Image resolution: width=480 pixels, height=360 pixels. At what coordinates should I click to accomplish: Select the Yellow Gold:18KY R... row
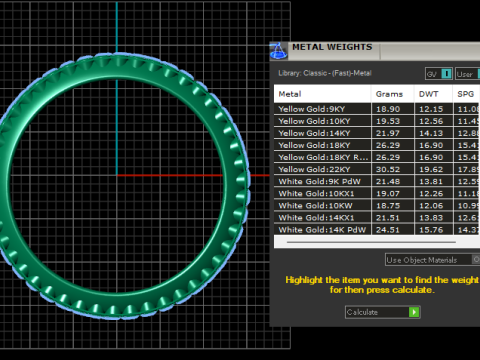click(x=377, y=157)
